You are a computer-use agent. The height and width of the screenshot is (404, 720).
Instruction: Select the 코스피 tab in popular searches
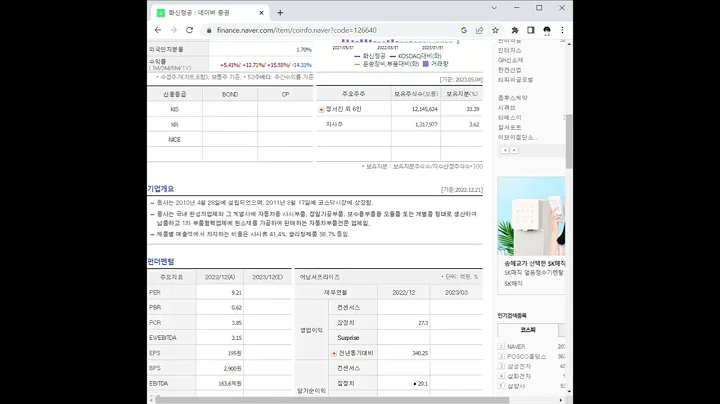tap(528, 330)
